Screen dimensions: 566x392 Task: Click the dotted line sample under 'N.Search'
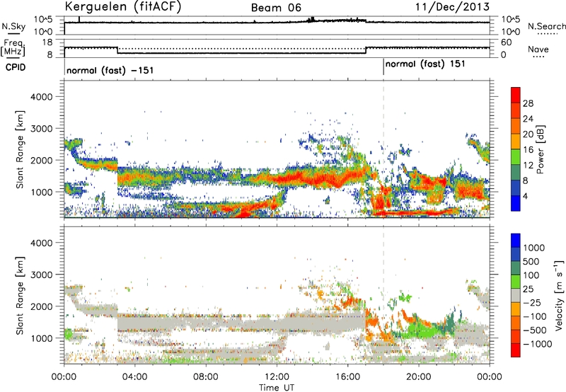547,34
